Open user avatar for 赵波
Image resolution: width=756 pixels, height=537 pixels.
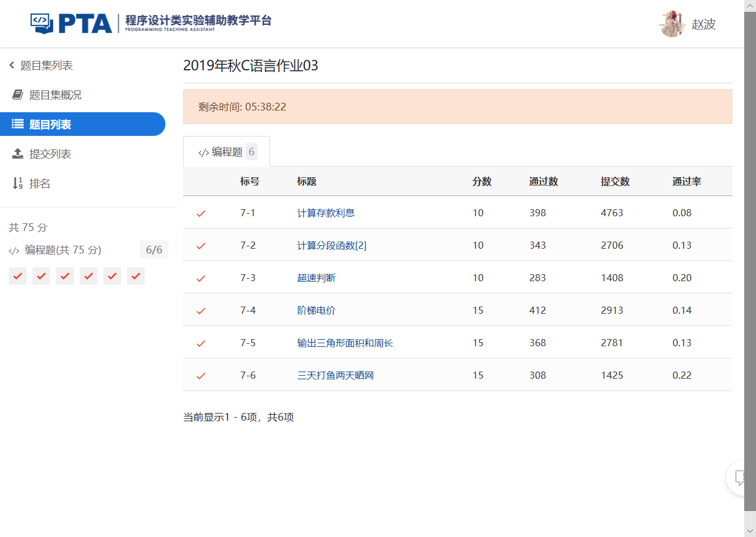click(x=672, y=24)
